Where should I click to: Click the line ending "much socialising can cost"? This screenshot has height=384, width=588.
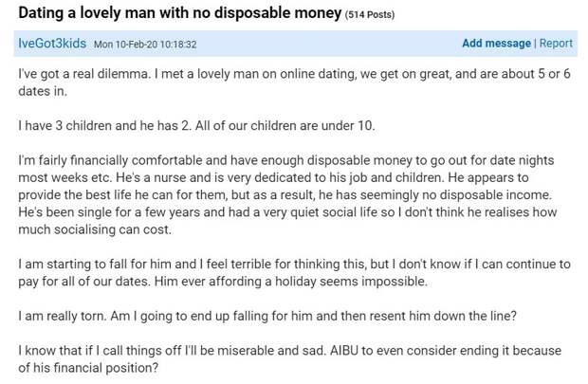[x=95, y=229]
